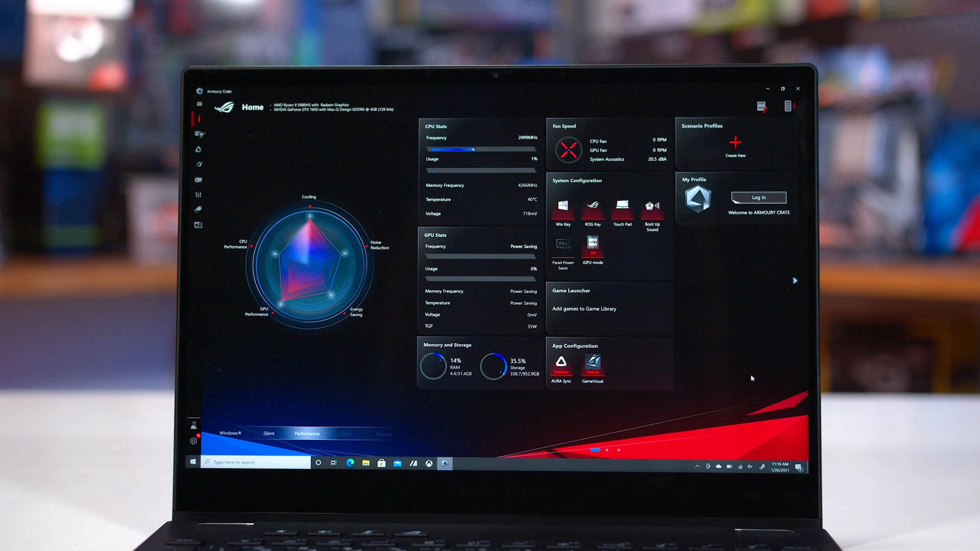This screenshot has height=551, width=980.
Task: Click the CPU Stats panel title
Action: pyautogui.click(x=436, y=127)
